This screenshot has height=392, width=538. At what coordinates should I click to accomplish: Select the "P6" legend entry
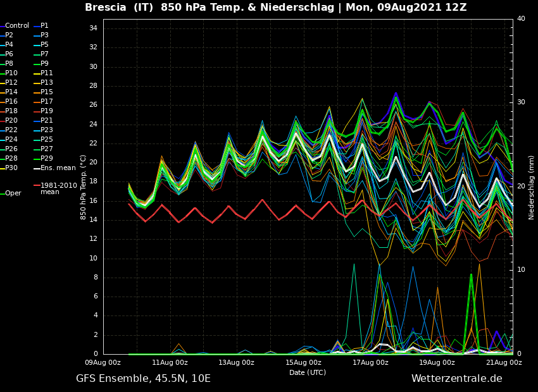6,54
